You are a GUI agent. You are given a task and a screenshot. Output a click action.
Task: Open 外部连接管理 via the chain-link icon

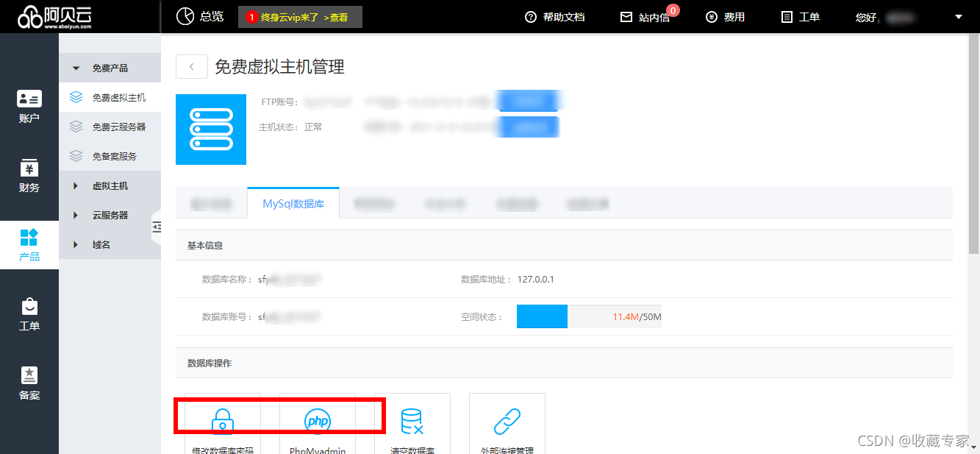(507, 422)
